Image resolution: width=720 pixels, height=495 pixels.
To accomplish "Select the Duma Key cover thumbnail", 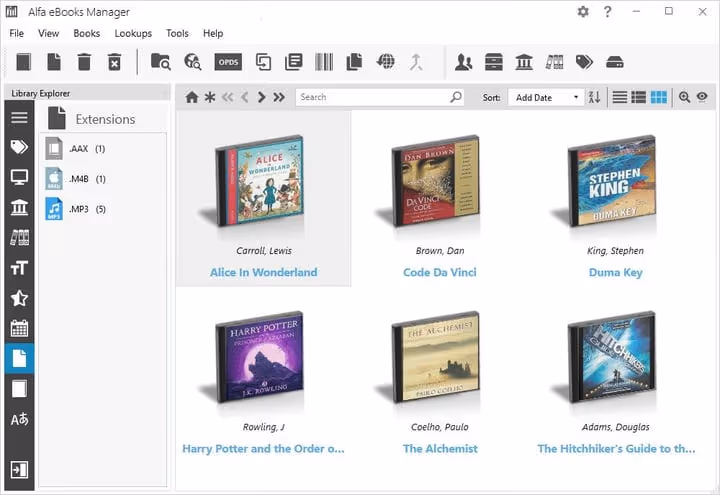I will 610,181.
